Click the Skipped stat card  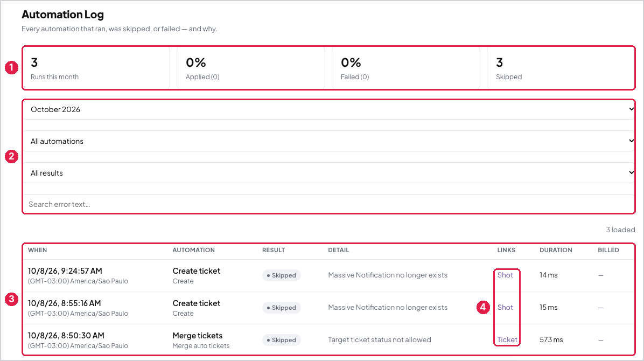click(x=561, y=68)
